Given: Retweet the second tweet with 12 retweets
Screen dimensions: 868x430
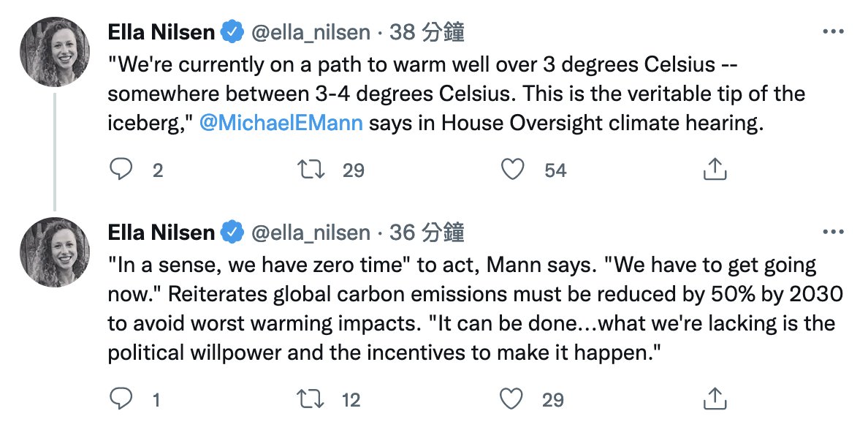Looking at the screenshot, I should click(x=311, y=399).
